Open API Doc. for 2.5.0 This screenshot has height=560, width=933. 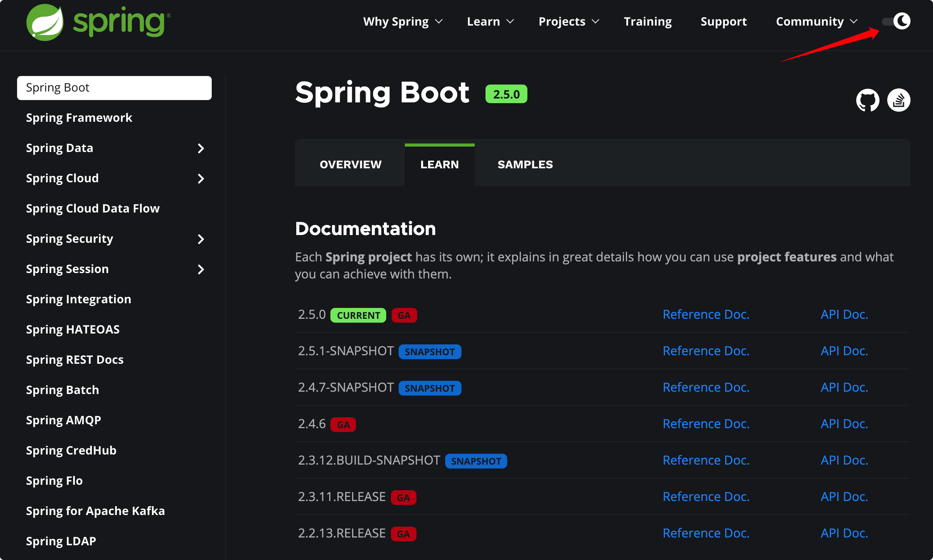(x=844, y=314)
